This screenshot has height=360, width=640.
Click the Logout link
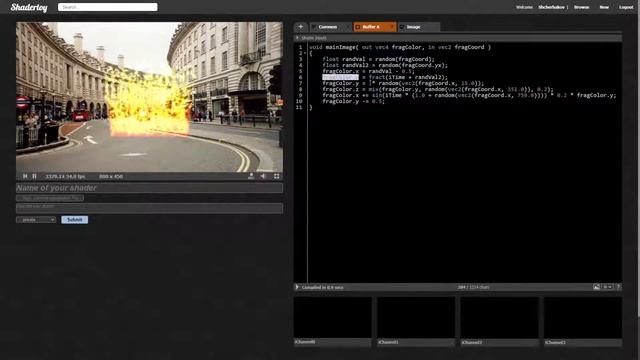(x=626, y=7)
